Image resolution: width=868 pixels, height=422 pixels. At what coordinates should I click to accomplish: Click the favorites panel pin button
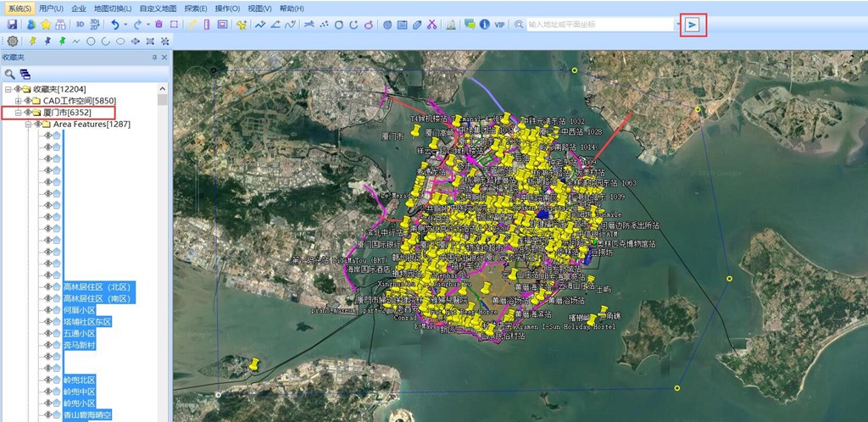[154, 57]
